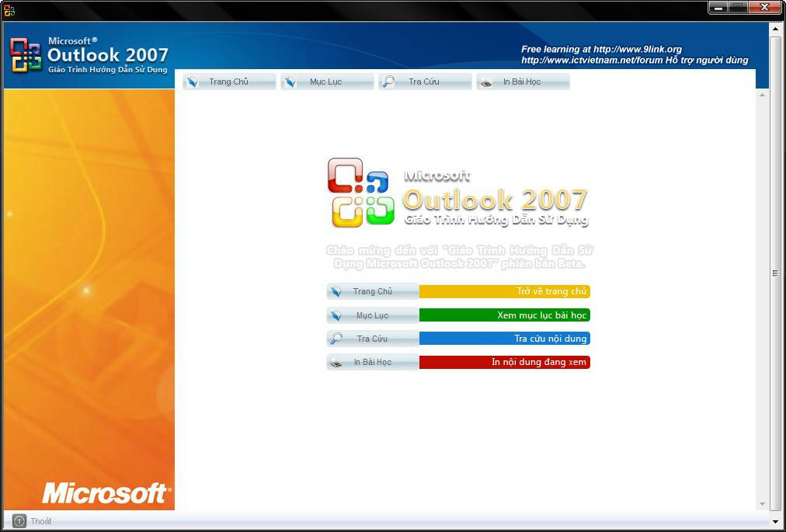The height and width of the screenshot is (532, 786).
Task: Minimize the window
Action: [x=719, y=7]
